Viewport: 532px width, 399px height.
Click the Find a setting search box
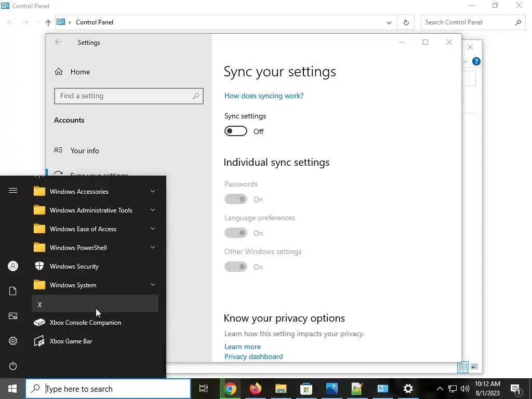coord(129,96)
